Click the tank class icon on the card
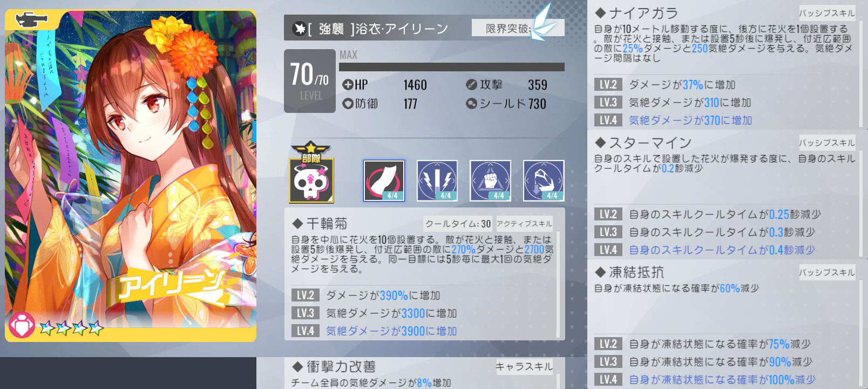This screenshot has width=868, height=389. (x=32, y=20)
